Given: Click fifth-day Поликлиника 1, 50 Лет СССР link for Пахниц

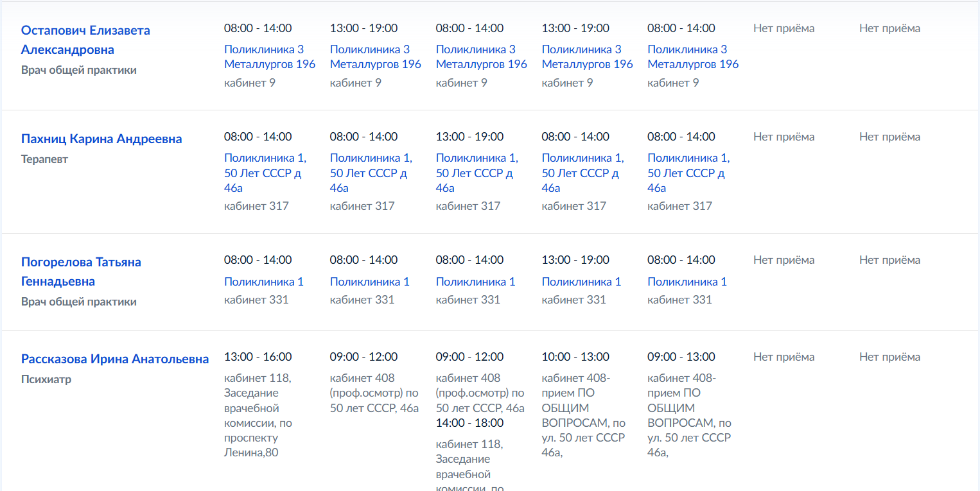Looking at the screenshot, I should coord(689,173).
